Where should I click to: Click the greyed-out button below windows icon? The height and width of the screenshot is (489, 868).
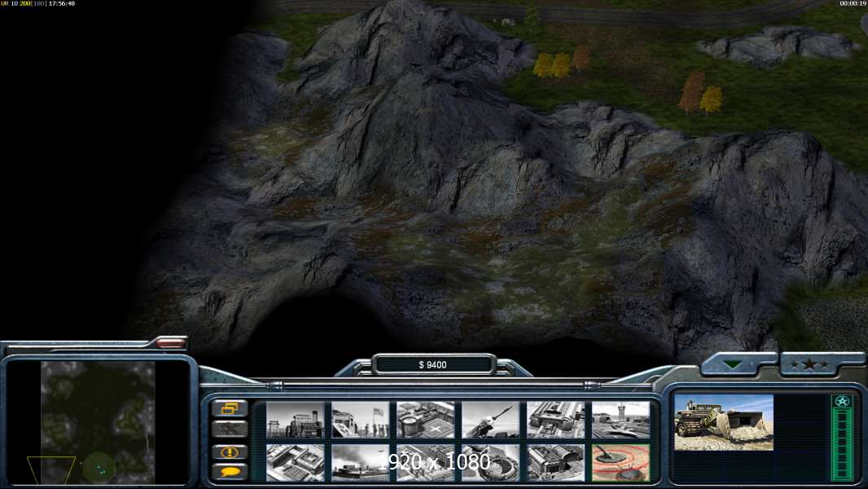point(230,430)
